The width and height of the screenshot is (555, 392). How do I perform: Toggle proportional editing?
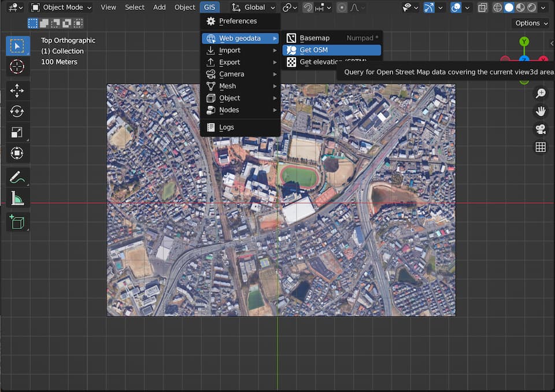[x=342, y=8]
